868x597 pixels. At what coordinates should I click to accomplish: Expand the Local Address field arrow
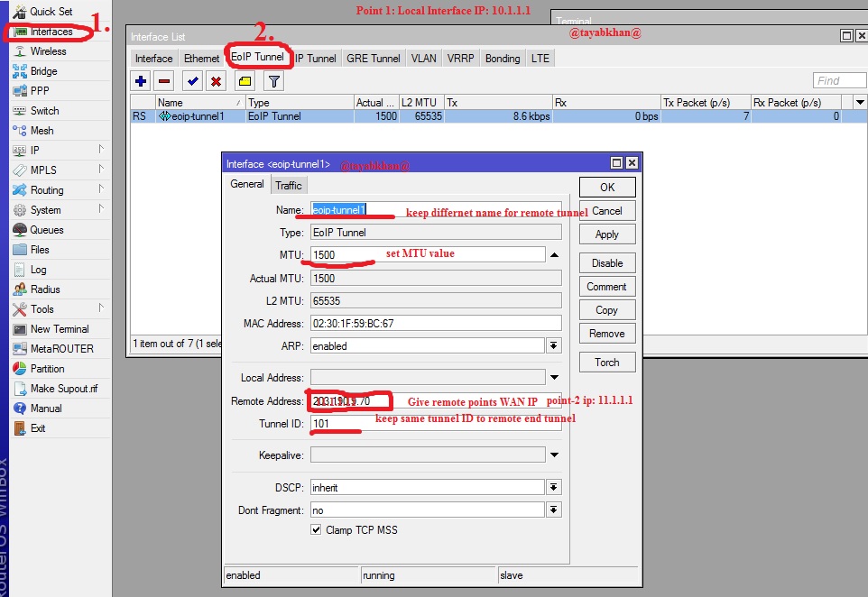pyautogui.click(x=554, y=377)
